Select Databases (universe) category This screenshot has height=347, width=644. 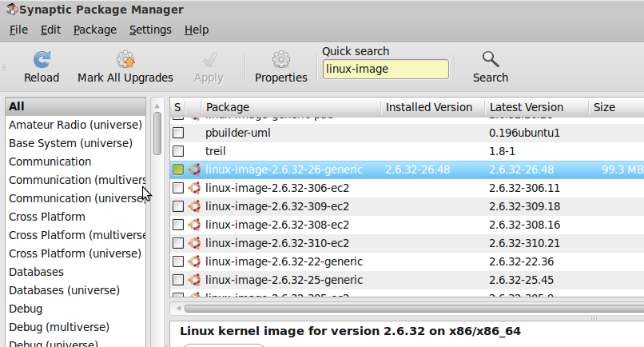point(76,290)
